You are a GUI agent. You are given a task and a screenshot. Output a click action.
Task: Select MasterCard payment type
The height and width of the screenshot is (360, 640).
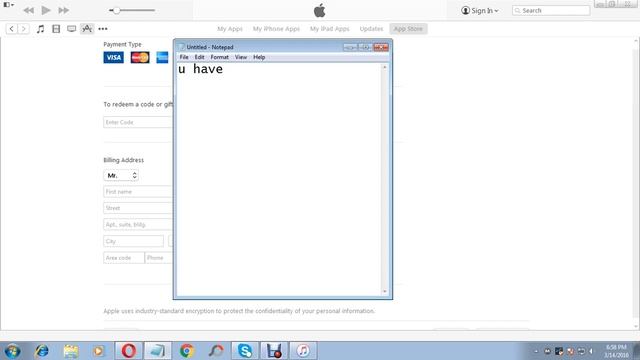tap(140, 57)
